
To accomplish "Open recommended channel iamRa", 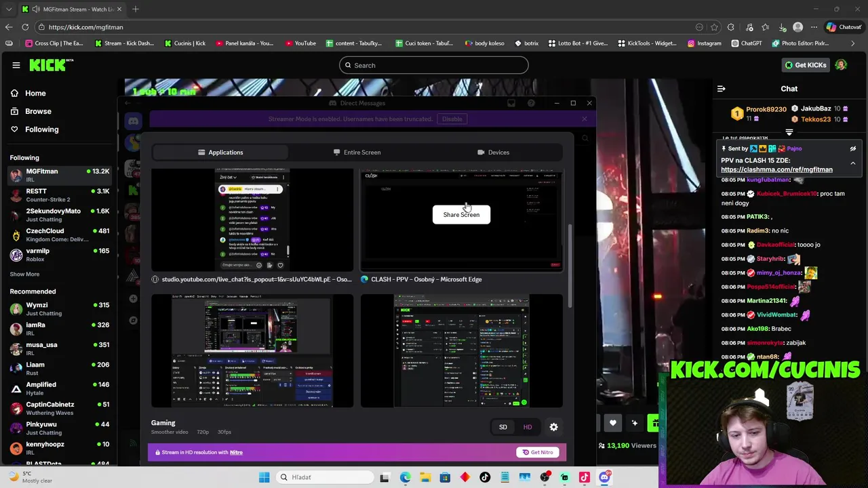I will (x=59, y=329).
